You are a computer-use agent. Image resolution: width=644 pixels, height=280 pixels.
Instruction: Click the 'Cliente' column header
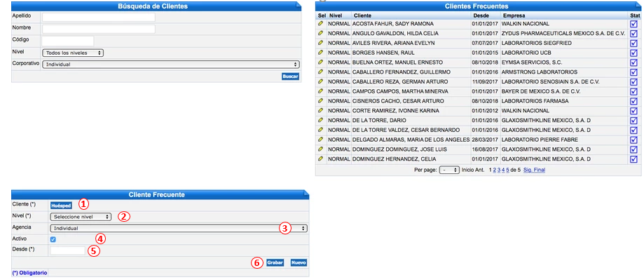coord(362,15)
